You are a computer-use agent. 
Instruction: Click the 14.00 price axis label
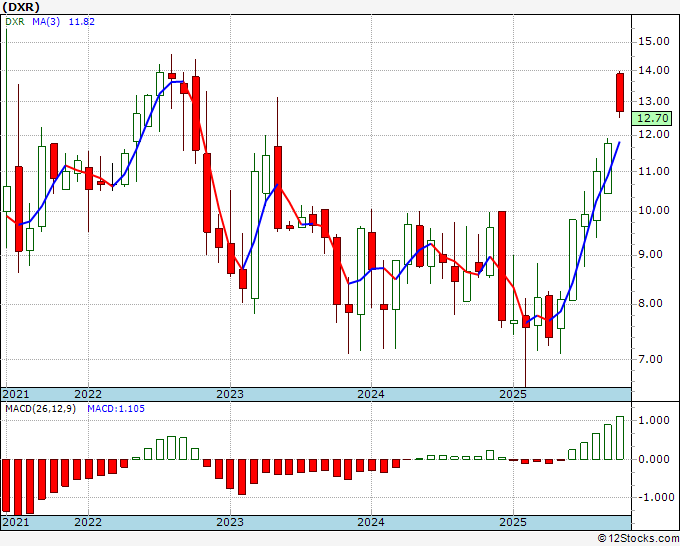point(654,70)
